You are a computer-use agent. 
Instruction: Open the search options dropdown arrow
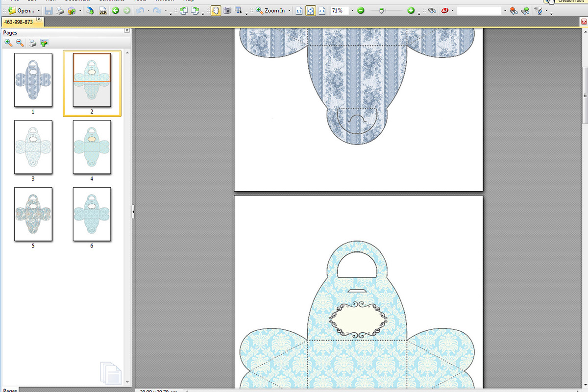click(546, 10)
